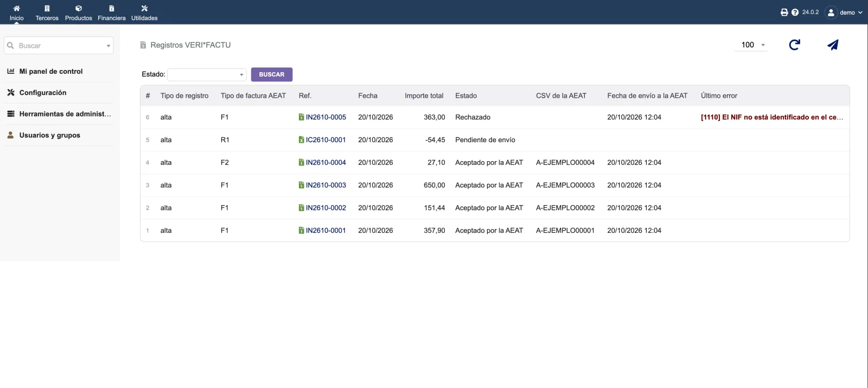The height and width of the screenshot is (388, 868).
Task: Click the demo user avatar icon
Action: [831, 12]
